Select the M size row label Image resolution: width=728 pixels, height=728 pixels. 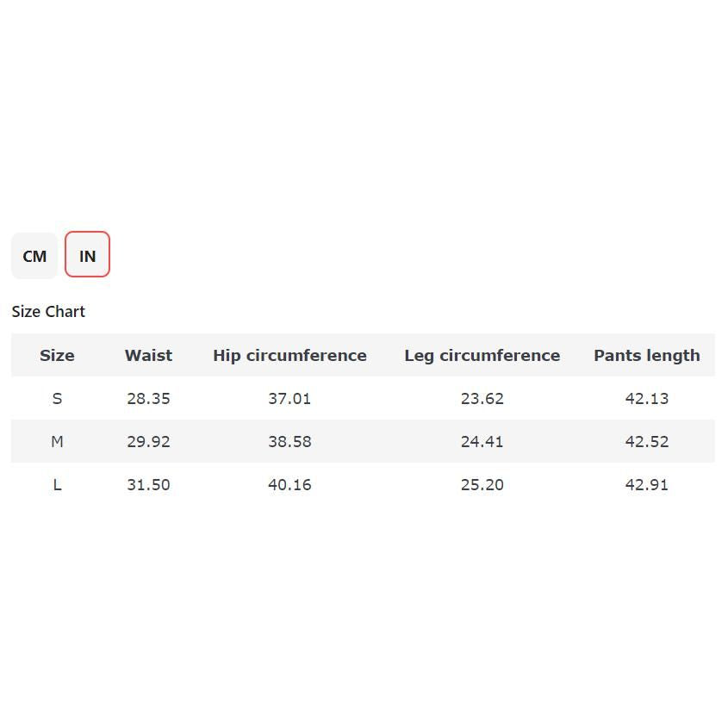57,441
